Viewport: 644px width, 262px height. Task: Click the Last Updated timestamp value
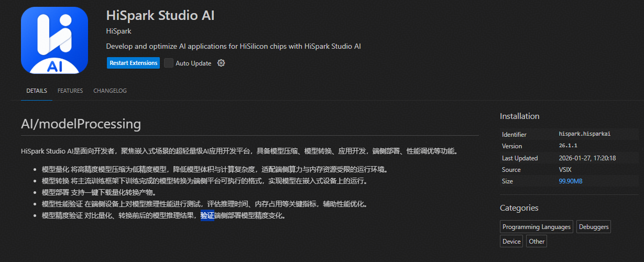click(587, 158)
